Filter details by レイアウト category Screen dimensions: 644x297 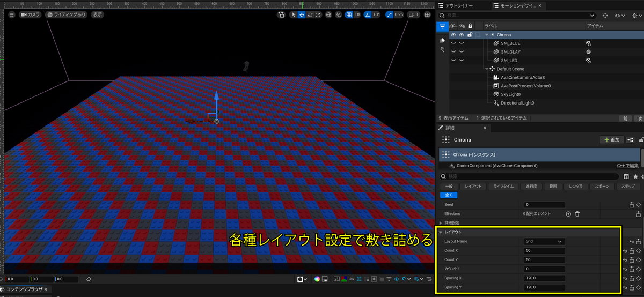point(473,186)
